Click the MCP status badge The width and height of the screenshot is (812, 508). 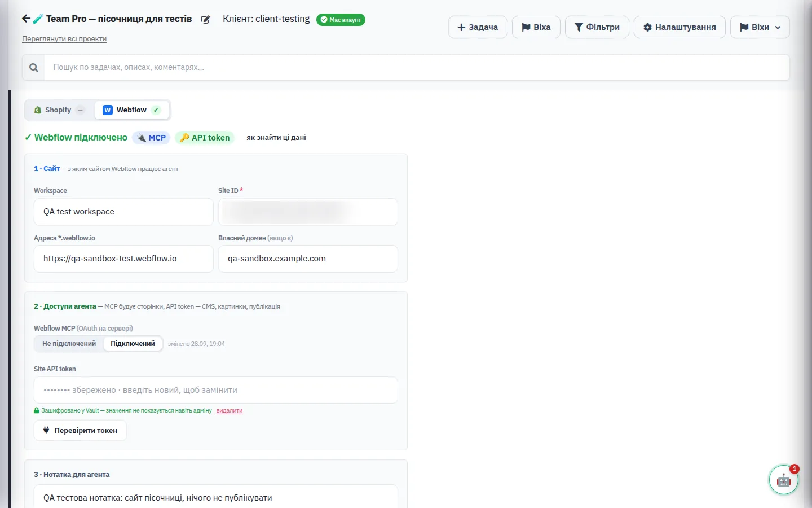click(151, 138)
